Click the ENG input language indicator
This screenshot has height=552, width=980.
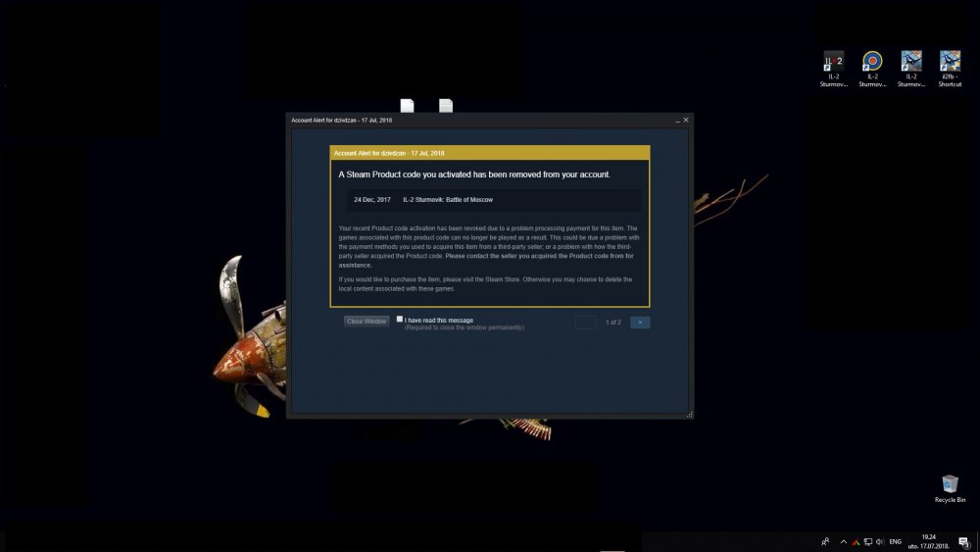coord(895,542)
